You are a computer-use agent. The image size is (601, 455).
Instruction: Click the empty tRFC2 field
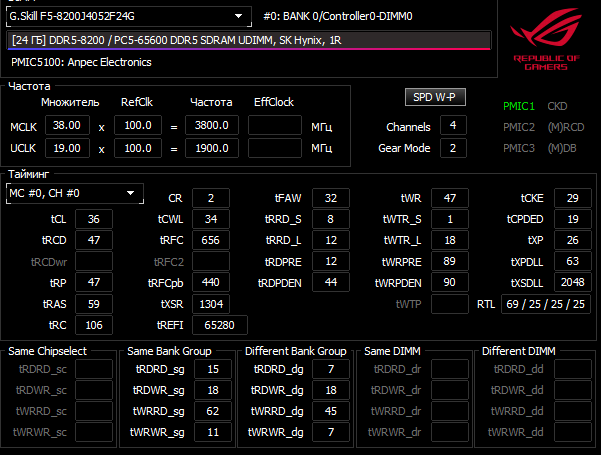(x=211, y=261)
